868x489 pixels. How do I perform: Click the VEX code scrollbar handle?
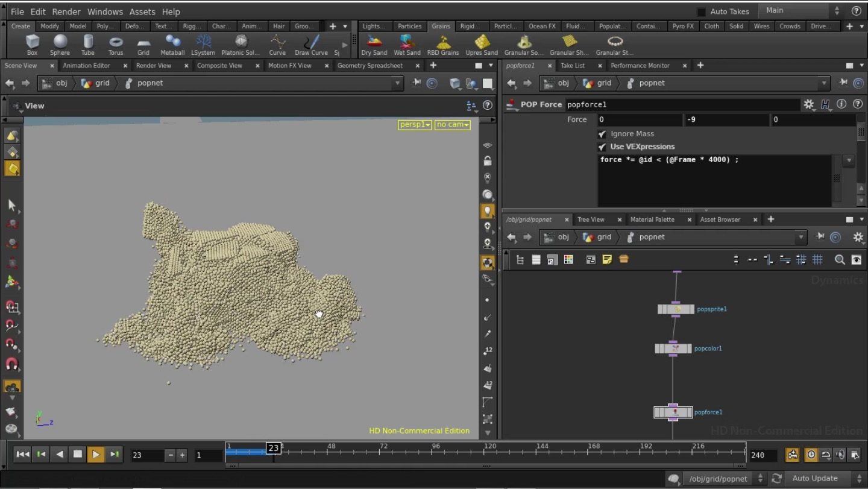tap(837, 178)
